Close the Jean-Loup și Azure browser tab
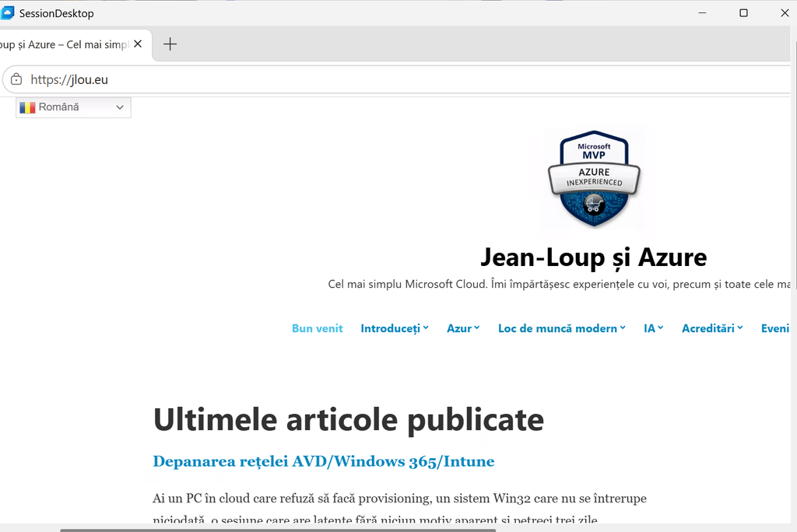Viewport: 797px width, 532px height. point(138,44)
